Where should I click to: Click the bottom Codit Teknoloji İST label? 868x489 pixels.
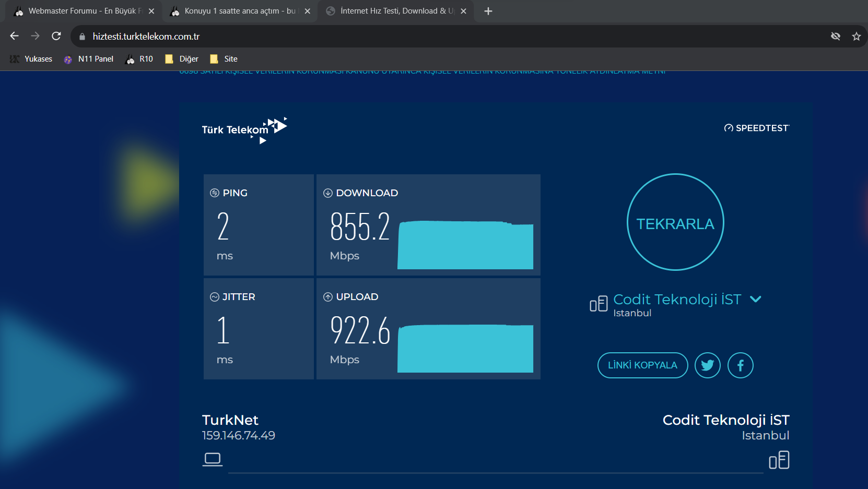[x=726, y=420]
